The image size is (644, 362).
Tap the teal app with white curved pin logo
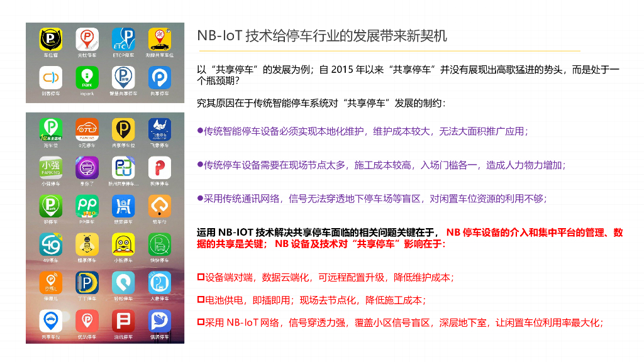(123, 283)
